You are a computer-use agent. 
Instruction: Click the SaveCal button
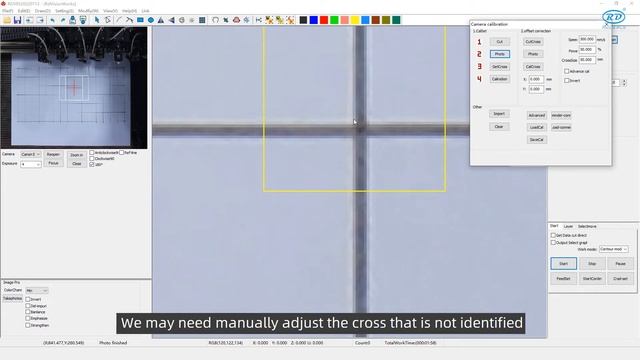click(536, 140)
